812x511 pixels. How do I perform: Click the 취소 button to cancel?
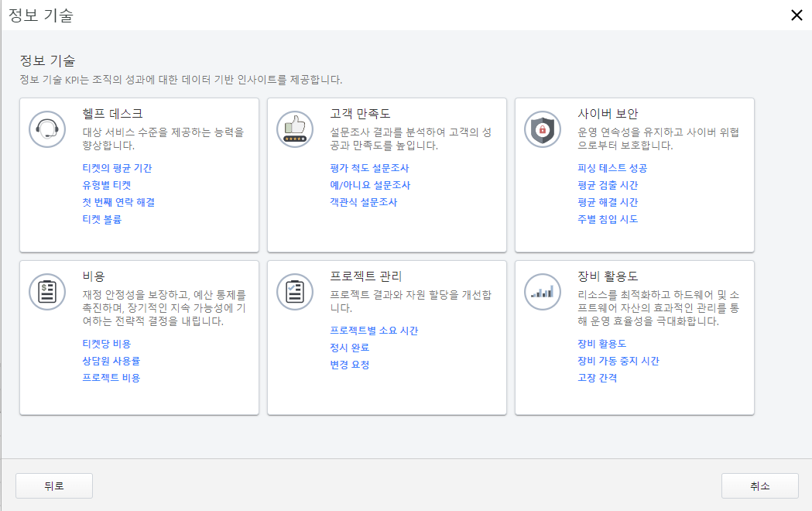tap(759, 485)
